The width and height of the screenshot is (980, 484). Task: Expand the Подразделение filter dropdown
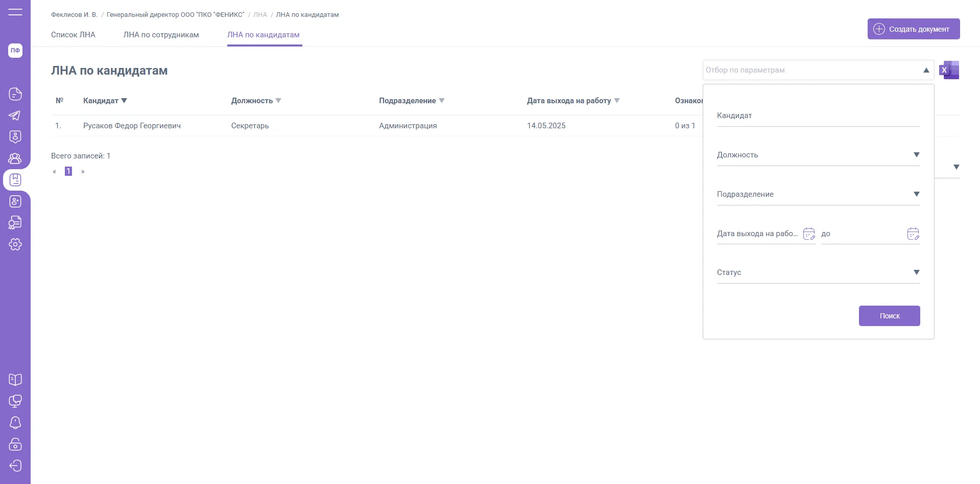[x=916, y=194]
